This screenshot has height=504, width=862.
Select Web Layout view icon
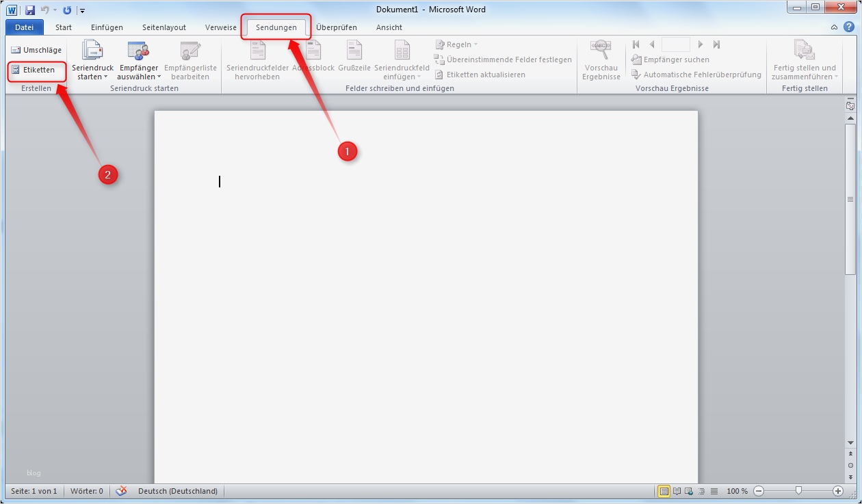(x=689, y=491)
